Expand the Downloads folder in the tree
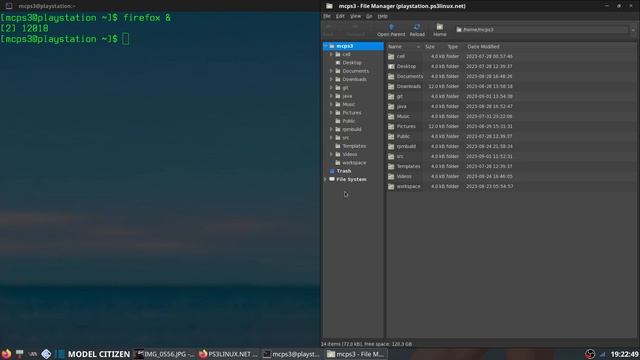Image resolution: width=640 pixels, height=360 pixels. click(331, 79)
